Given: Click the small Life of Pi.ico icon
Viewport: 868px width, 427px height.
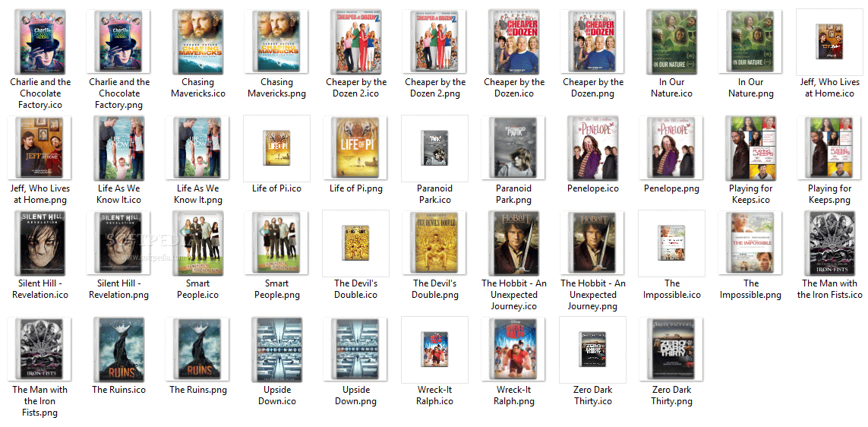Looking at the screenshot, I should [276, 148].
